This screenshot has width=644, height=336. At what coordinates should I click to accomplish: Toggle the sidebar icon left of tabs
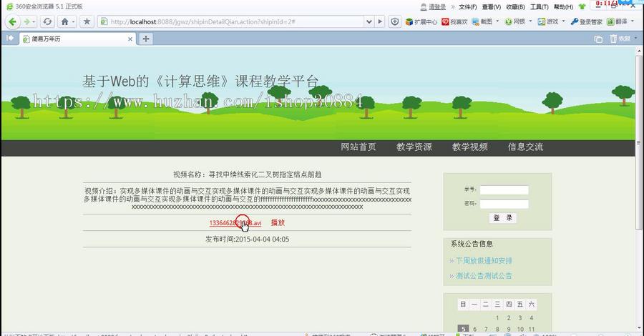(10, 38)
